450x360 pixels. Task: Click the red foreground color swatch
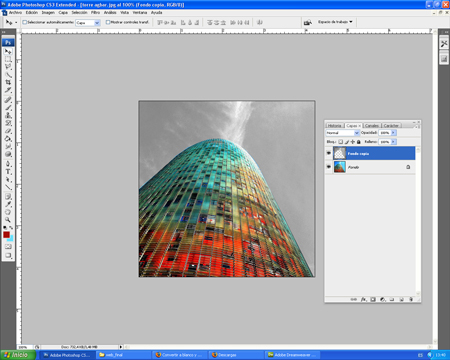[x=6, y=235]
